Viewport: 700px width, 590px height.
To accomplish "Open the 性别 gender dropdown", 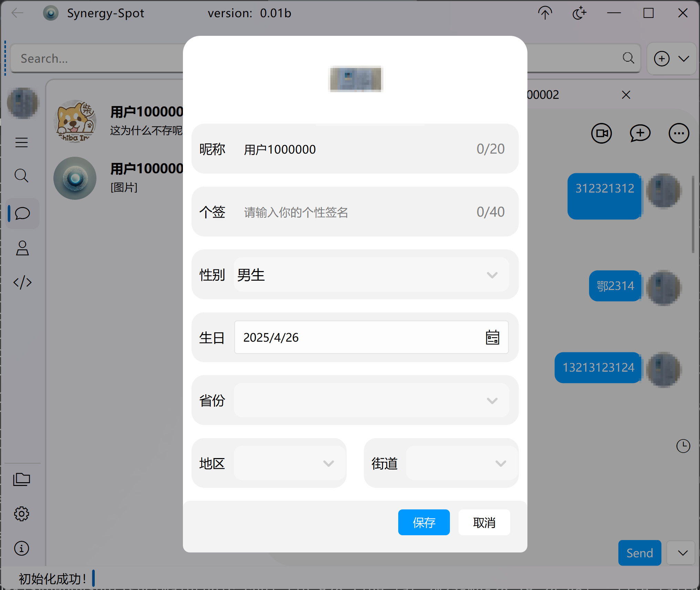I will click(x=492, y=275).
